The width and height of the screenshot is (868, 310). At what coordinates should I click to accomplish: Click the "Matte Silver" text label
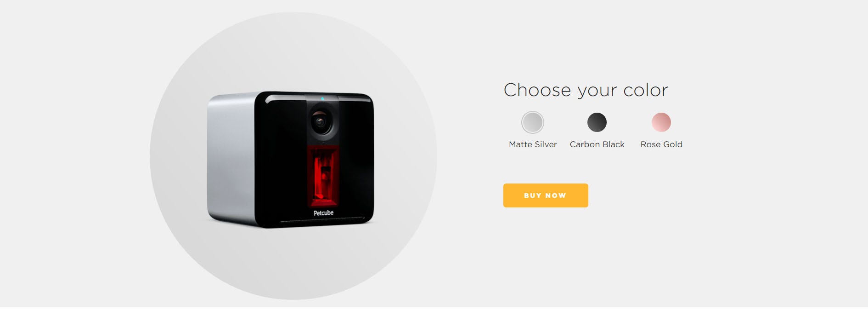pos(533,144)
